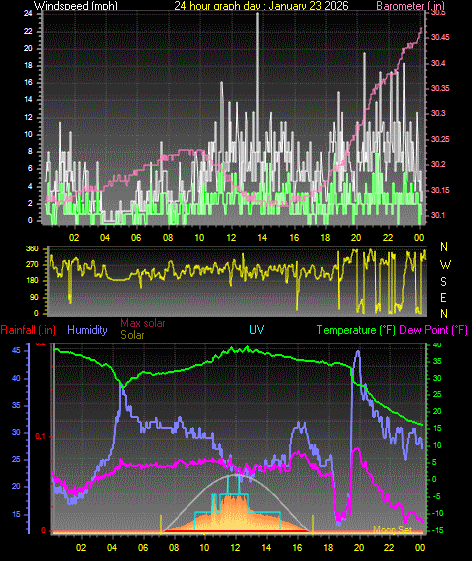Screen dimensions: 472x561
Task: Click blue humidity axis value "15"
Action: (x=16, y=514)
